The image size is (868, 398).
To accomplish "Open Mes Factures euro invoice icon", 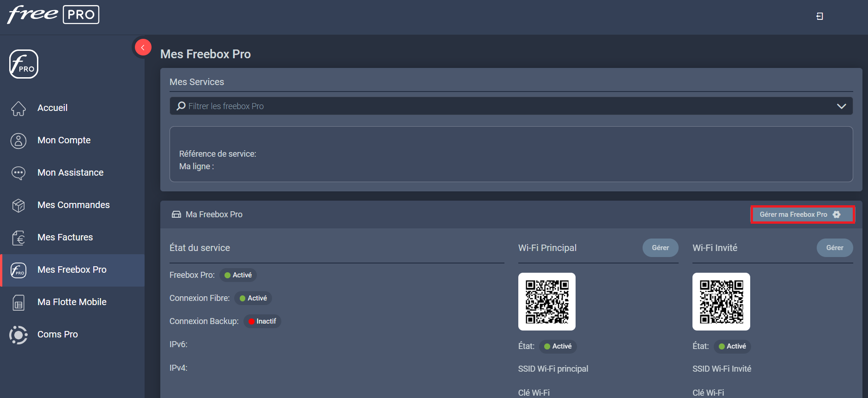I will [18, 238].
